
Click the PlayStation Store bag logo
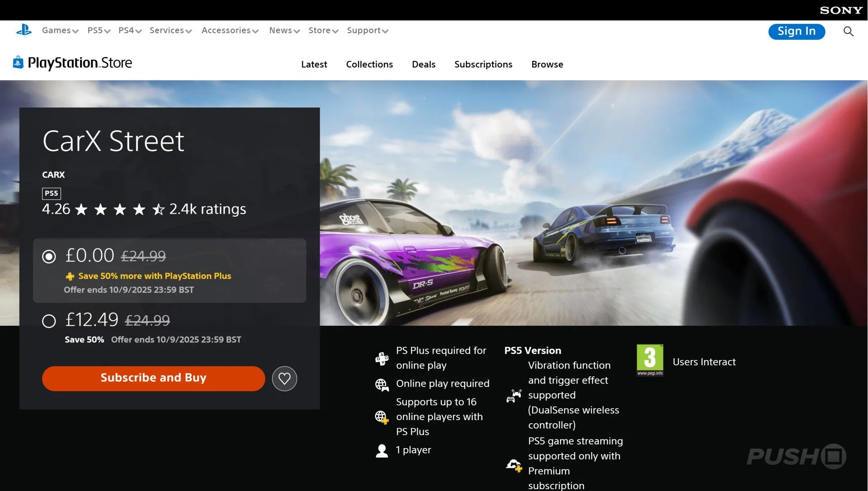[18, 62]
